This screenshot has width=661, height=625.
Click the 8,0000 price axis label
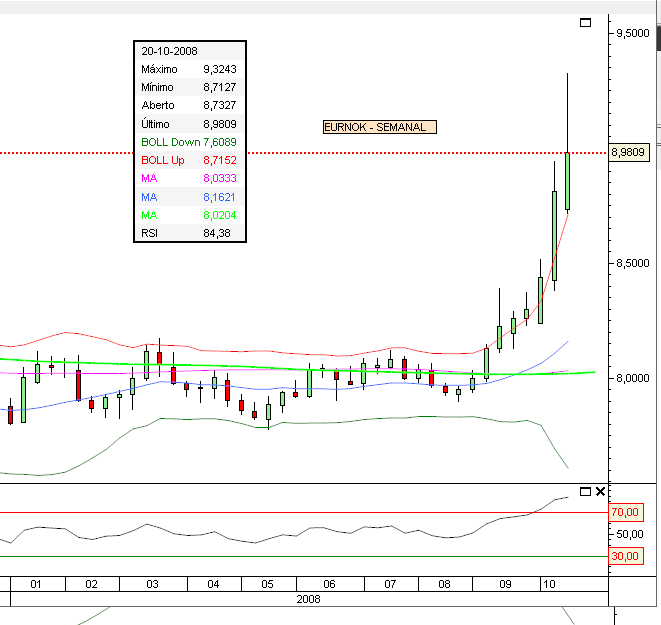pyautogui.click(x=633, y=378)
